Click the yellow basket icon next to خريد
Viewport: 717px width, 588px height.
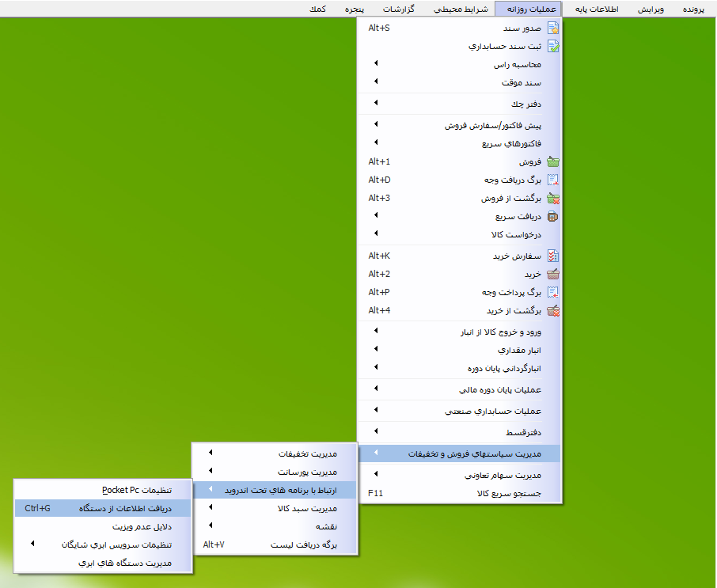(553, 275)
